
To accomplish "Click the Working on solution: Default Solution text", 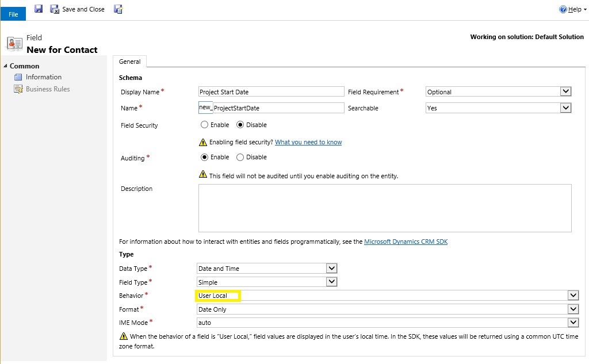I will [527, 37].
